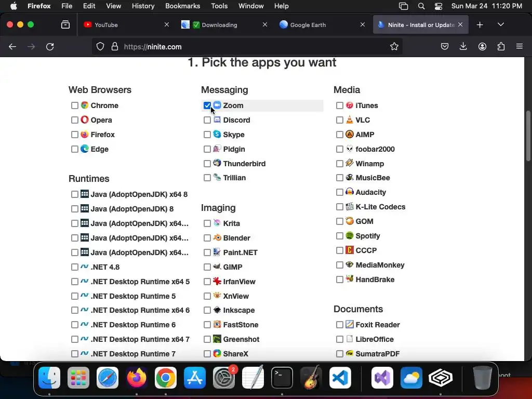Click the Discord icon in Messaging
Screen dimensions: 532x399
217,120
